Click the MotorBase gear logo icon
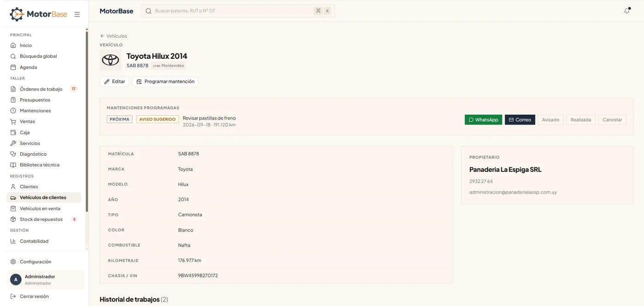This screenshot has width=644, height=306. click(17, 14)
